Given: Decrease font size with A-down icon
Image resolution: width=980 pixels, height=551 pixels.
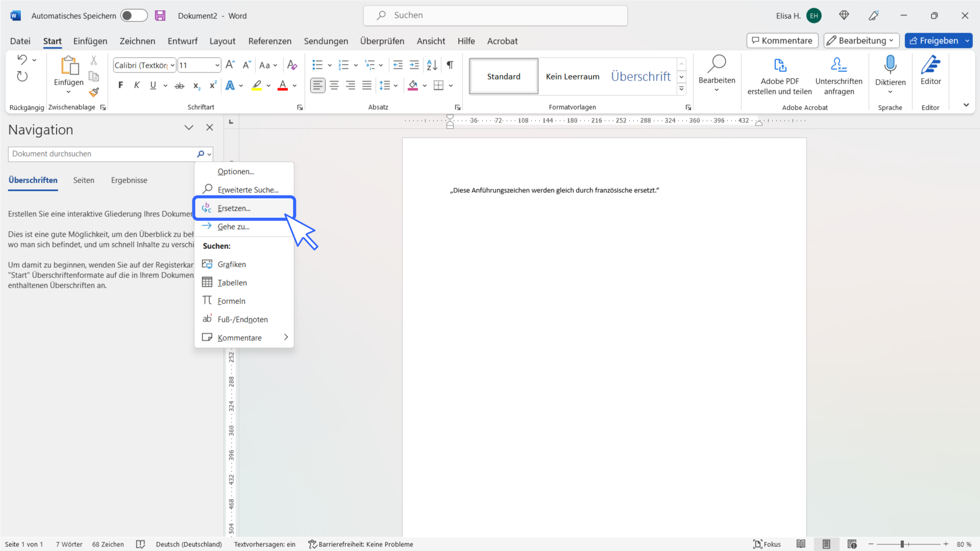Looking at the screenshot, I should [247, 65].
